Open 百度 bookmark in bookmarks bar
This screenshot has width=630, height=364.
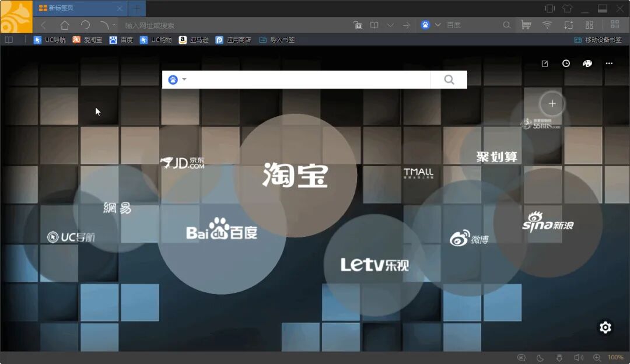(121, 40)
